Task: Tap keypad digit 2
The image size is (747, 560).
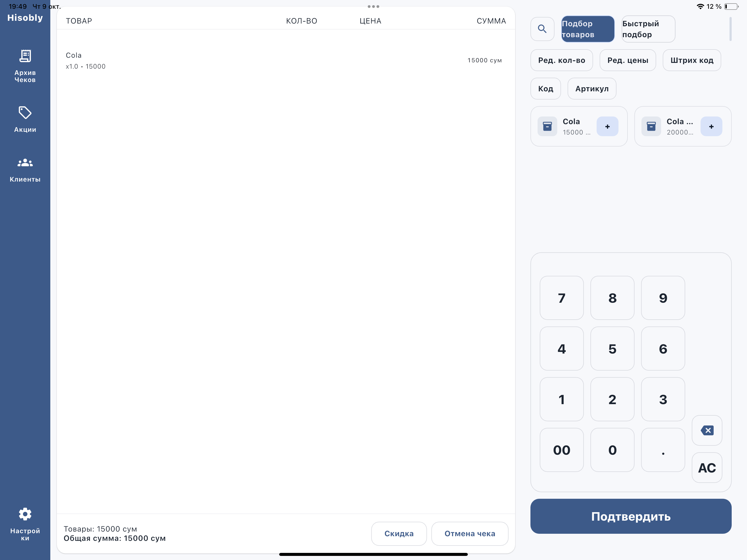Action: (612, 399)
